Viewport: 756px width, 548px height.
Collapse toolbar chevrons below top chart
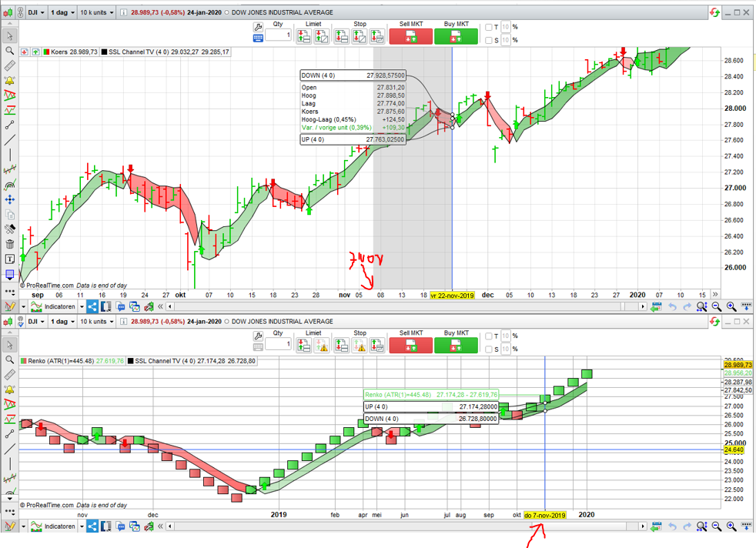click(x=161, y=306)
